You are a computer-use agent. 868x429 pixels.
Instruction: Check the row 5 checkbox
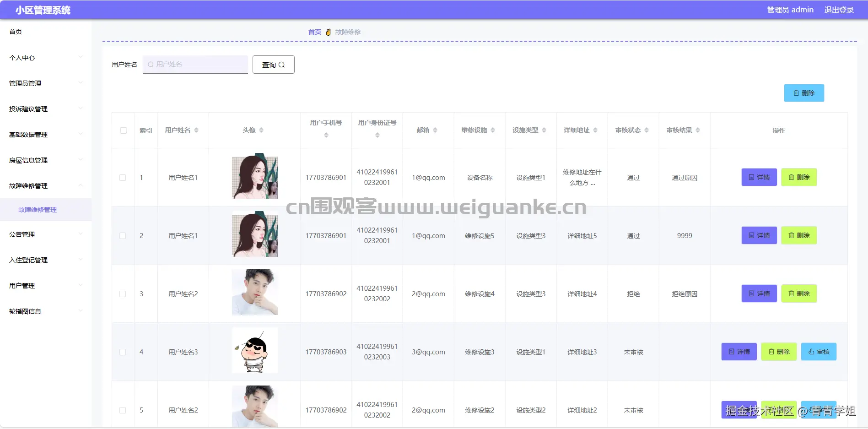[x=123, y=410]
